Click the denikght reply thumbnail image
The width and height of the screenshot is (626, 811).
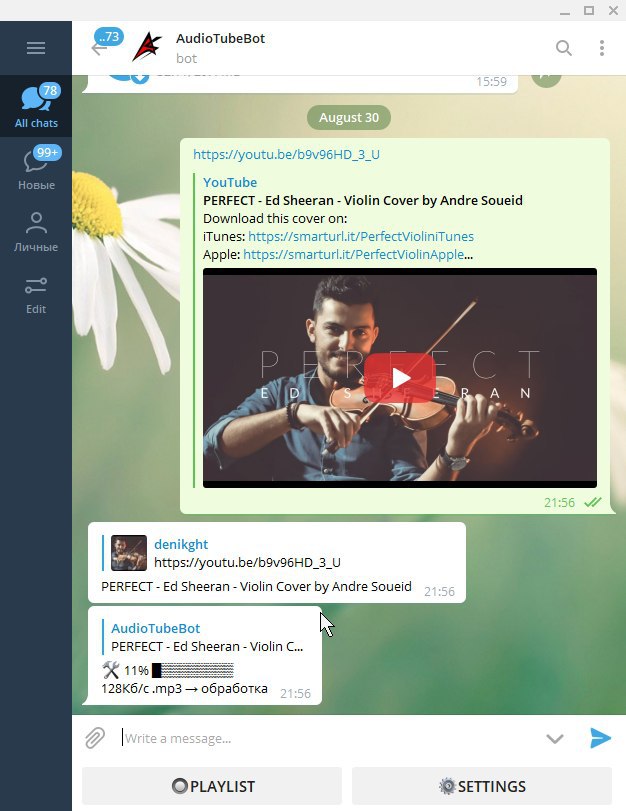coord(129,553)
